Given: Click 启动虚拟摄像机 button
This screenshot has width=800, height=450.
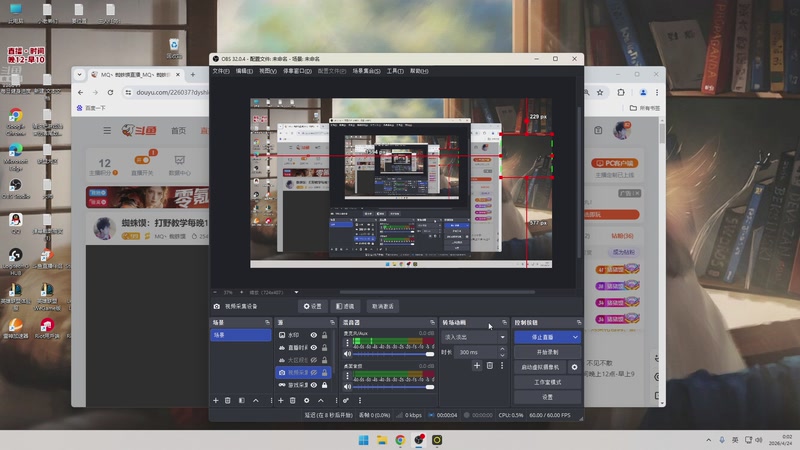Looking at the screenshot, I should pyautogui.click(x=541, y=367).
